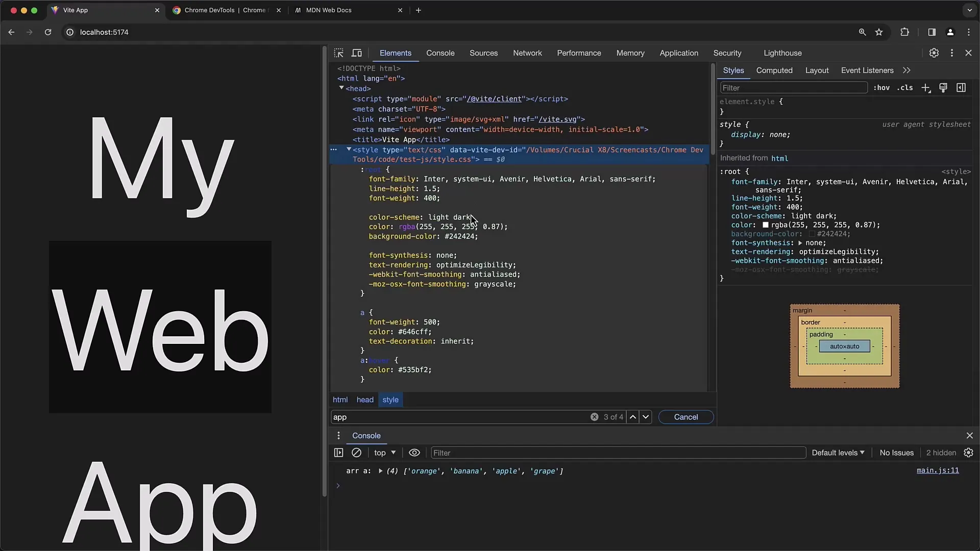
Task: Collapse the head element node
Action: pyautogui.click(x=341, y=88)
